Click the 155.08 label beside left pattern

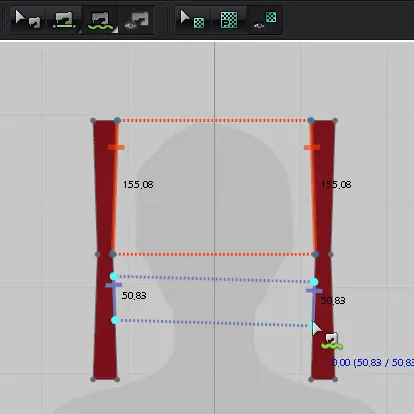(138, 185)
